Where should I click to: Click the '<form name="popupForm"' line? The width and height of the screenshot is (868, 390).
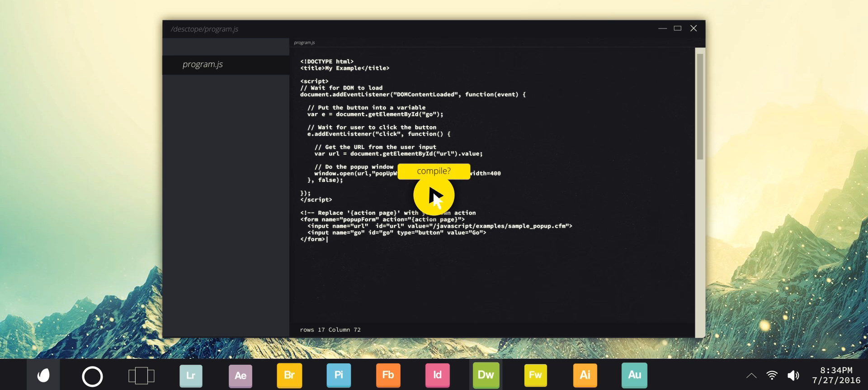(x=382, y=219)
